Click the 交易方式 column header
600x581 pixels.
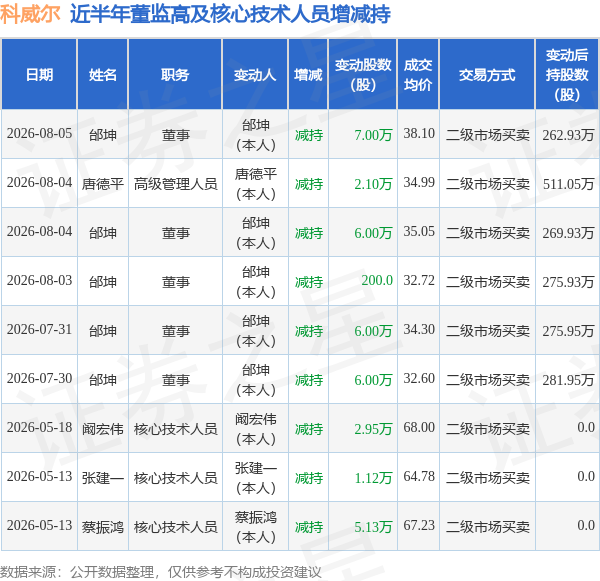coord(487,74)
